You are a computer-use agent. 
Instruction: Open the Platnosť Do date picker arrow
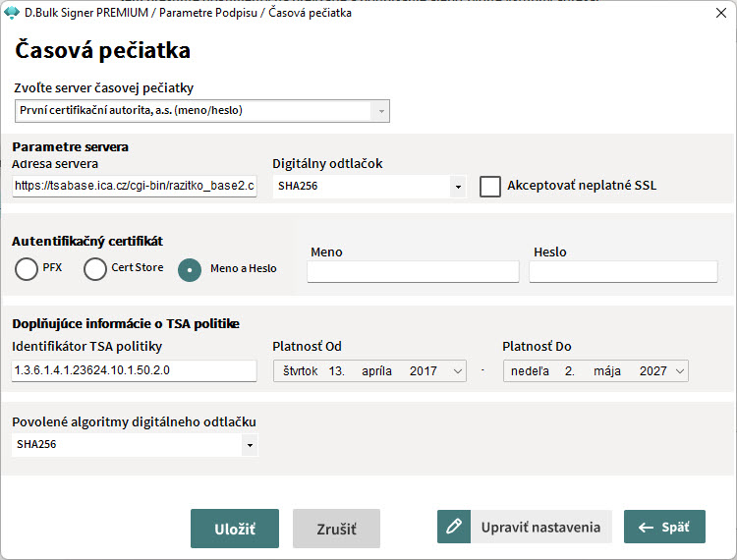(679, 371)
